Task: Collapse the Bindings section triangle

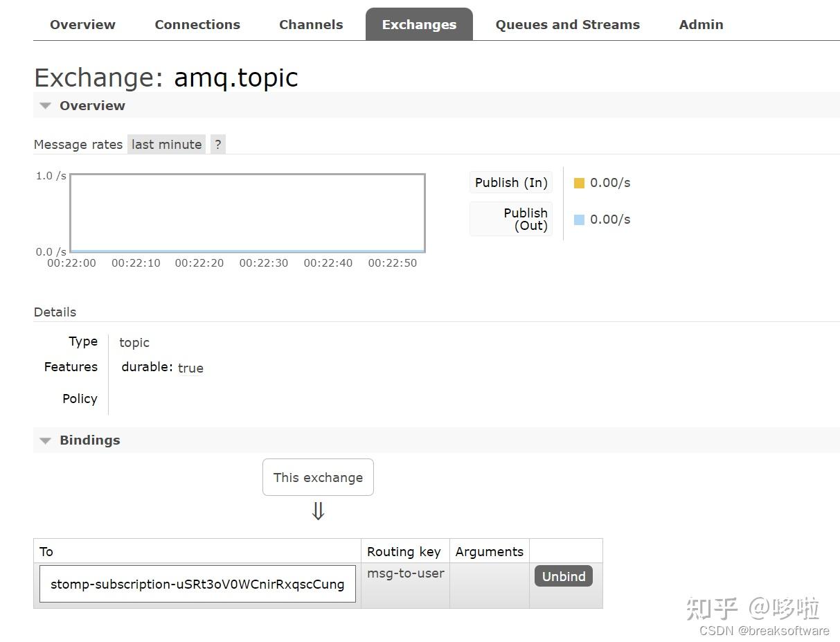Action: pos(45,440)
